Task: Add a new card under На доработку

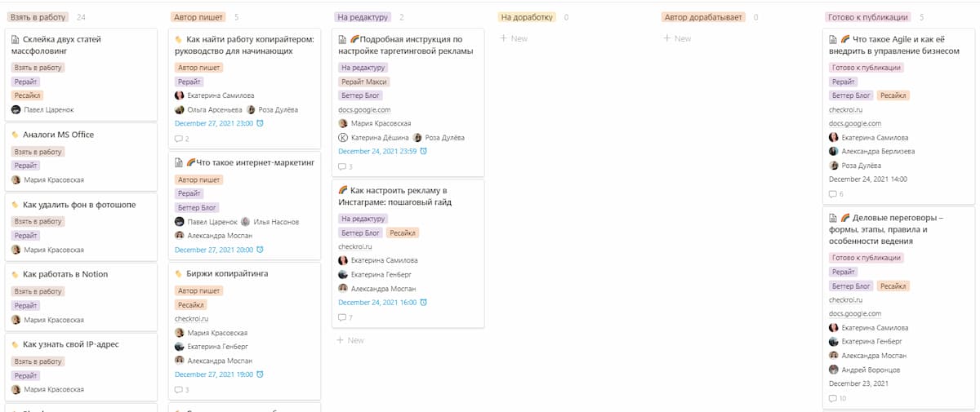Action: pos(514,38)
